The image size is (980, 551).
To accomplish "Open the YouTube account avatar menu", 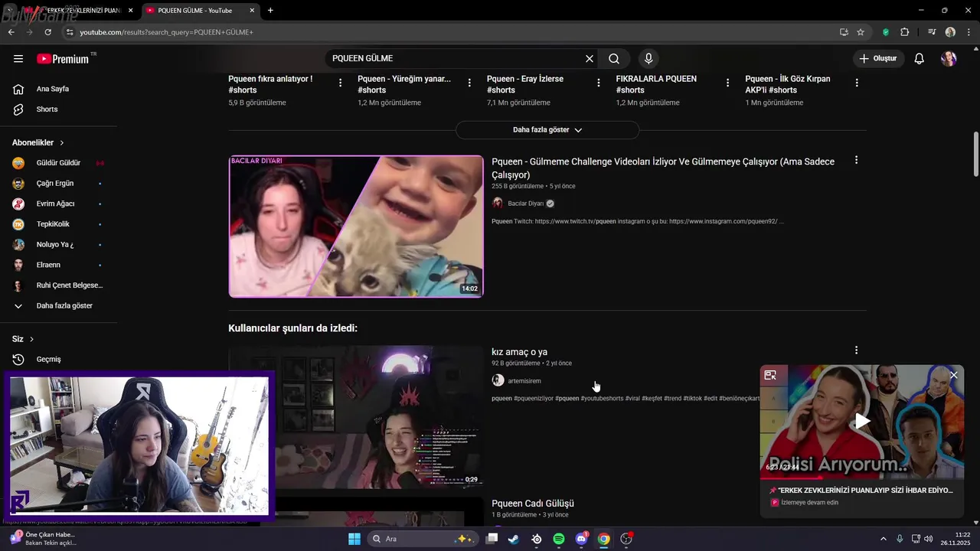I will pyautogui.click(x=949, y=59).
